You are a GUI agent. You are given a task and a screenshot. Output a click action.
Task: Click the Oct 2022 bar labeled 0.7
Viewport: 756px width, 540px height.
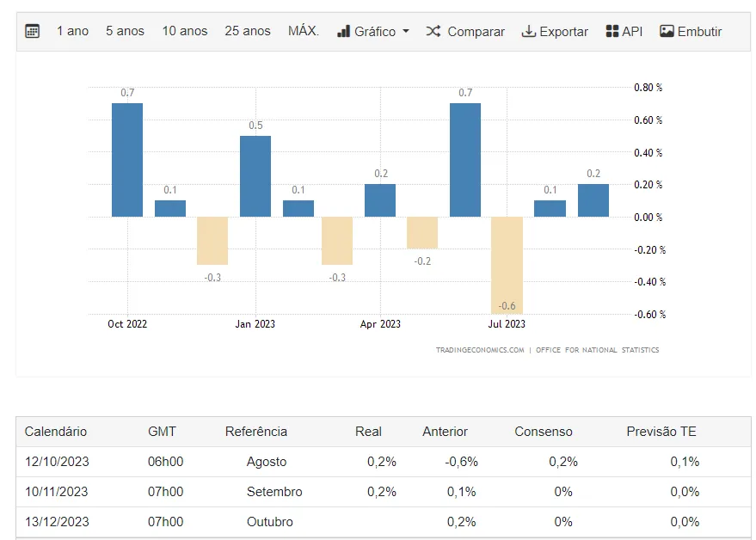pyautogui.click(x=127, y=160)
